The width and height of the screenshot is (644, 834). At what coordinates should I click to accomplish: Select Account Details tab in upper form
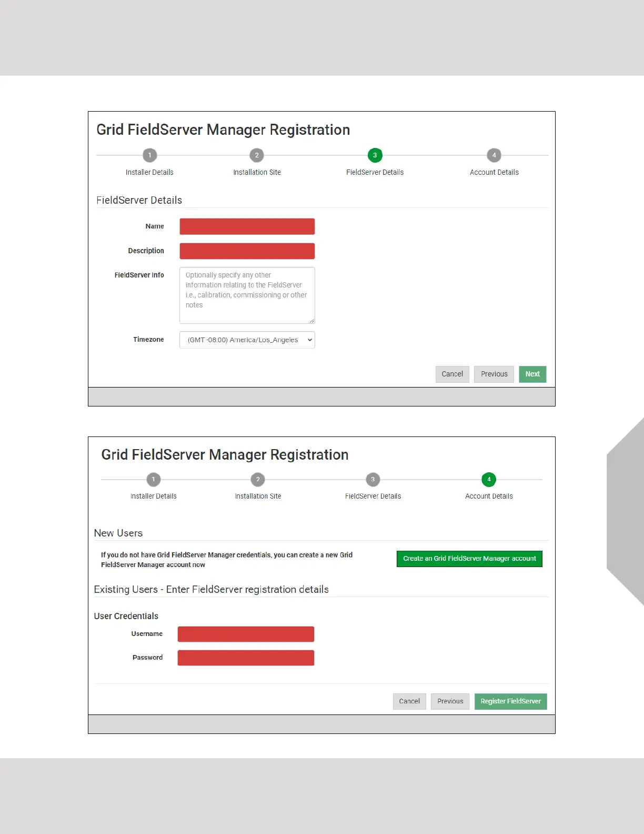click(x=494, y=172)
